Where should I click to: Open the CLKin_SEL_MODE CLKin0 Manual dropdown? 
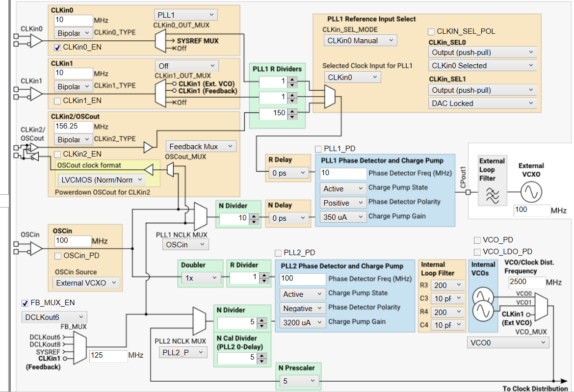(360, 41)
